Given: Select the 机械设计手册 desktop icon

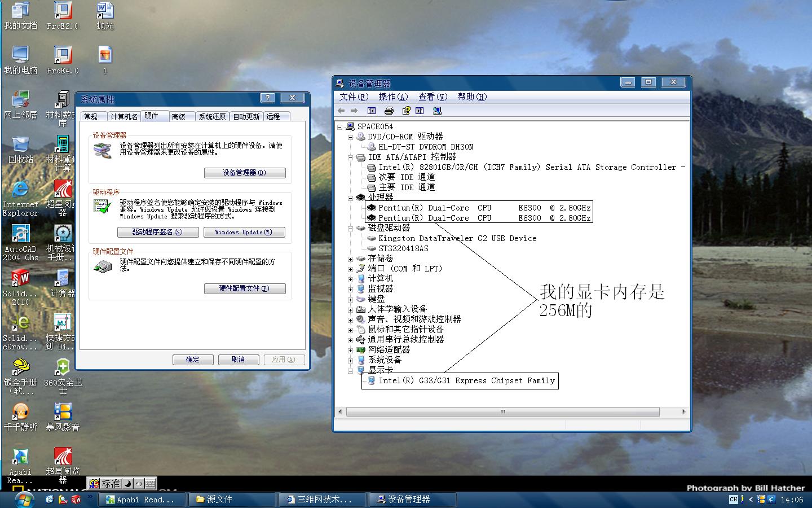Looking at the screenshot, I should pos(63,243).
